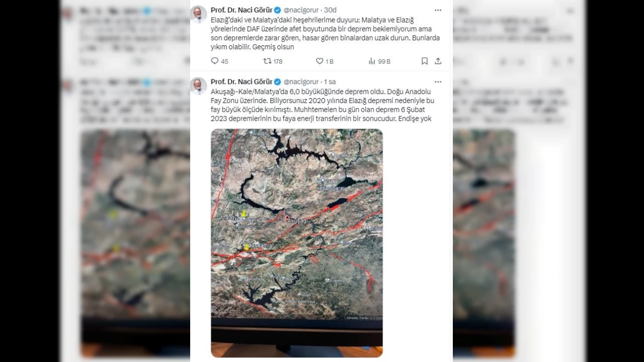Open the 1 sa timestamp link

[330, 81]
